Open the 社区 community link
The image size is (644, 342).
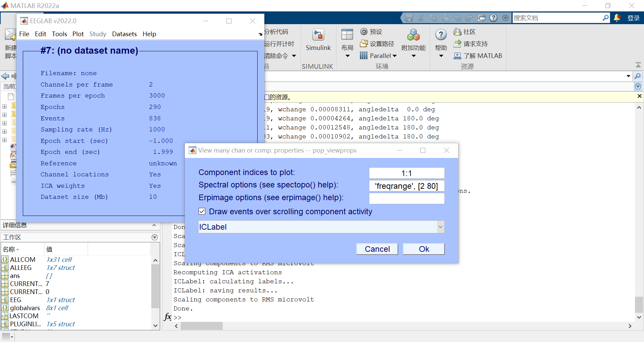coord(465,32)
